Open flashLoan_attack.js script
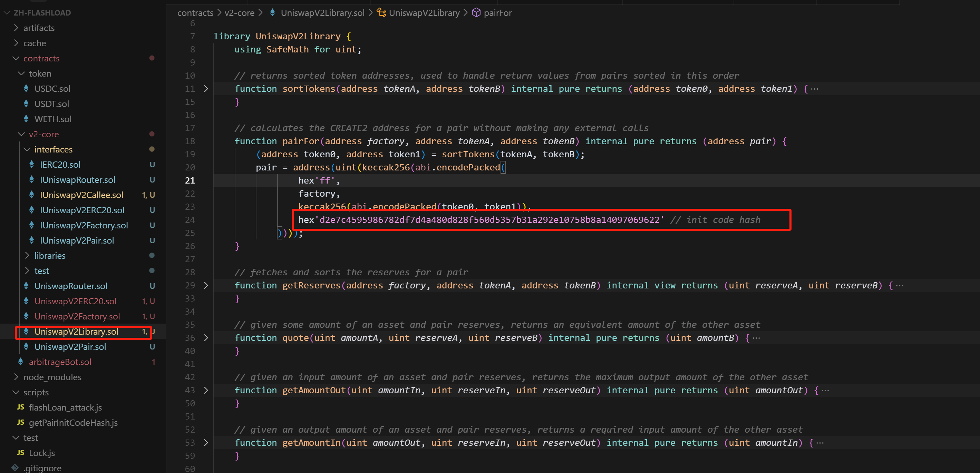Viewport: 980px width, 473px height. coord(66,407)
